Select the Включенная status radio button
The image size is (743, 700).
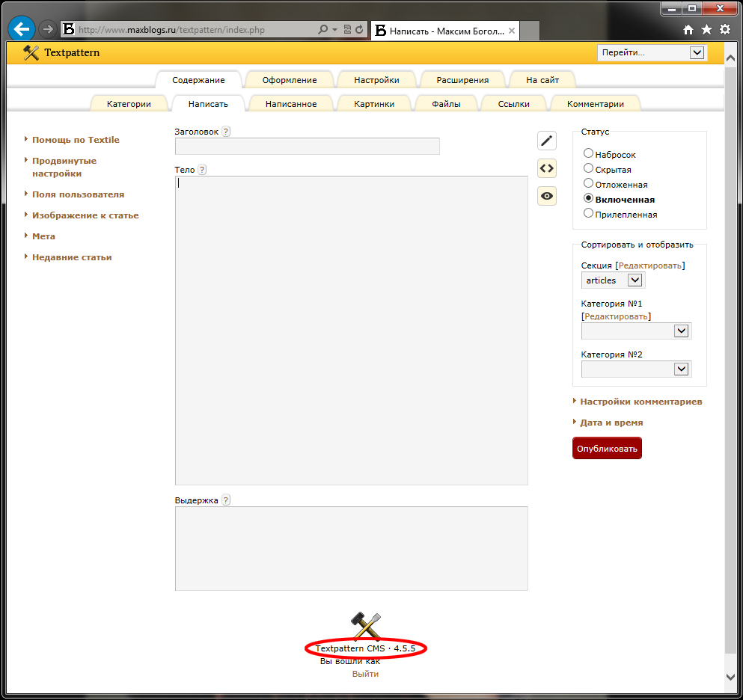[588, 198]
